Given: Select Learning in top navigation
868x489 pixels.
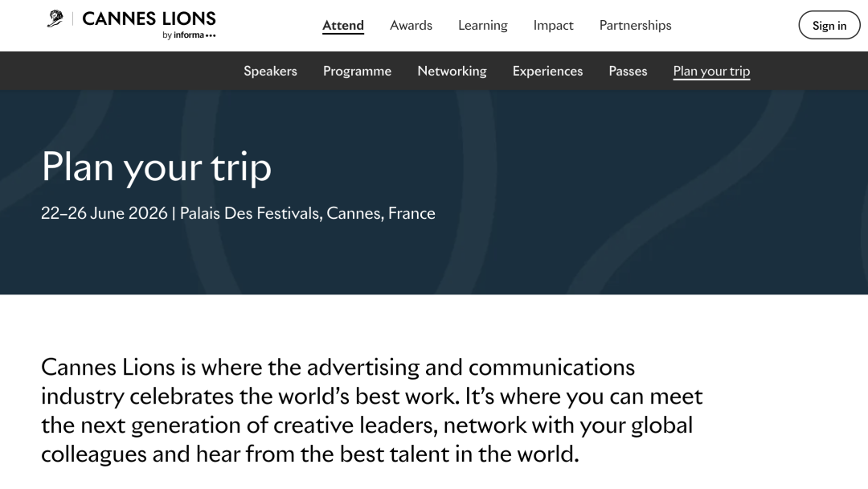Looking at the screenshot, I should coord(483,26).
